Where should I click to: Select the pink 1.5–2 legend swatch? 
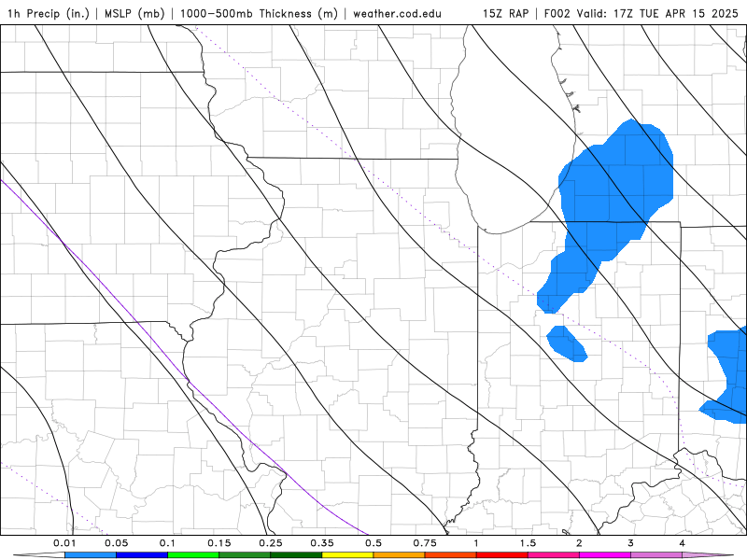coord(554,555)
